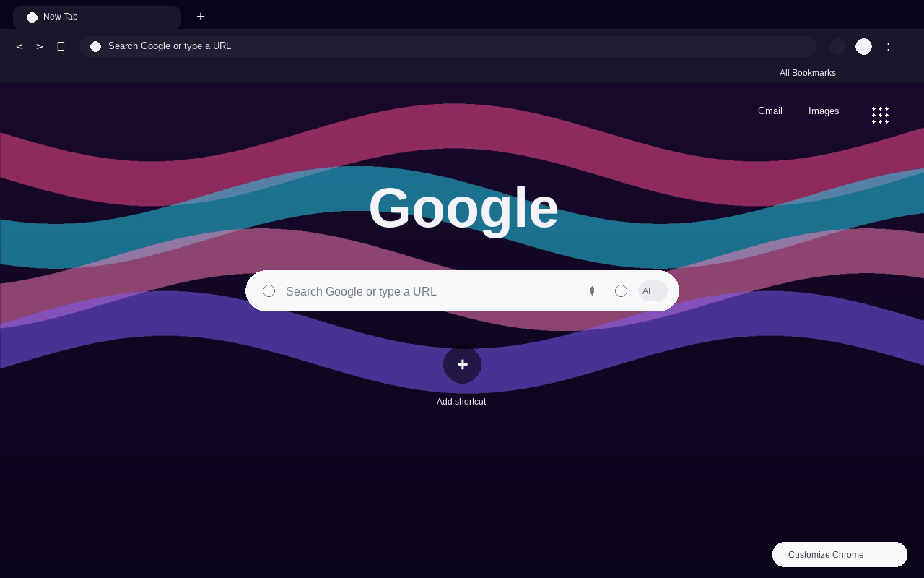Switch to AI Mode in the search box
Image resolution: width=924 pixels, height=578 pixels.
(x=653, y=290)
